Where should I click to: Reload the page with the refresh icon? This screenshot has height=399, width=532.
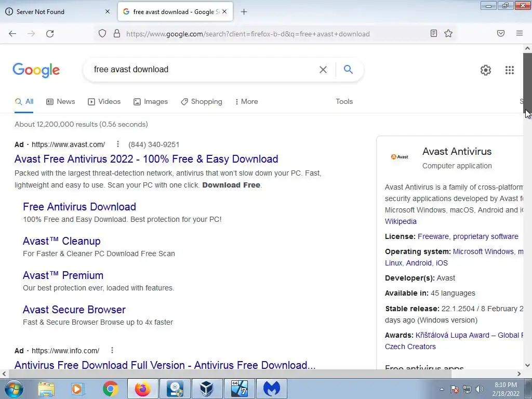coord(50,34)
